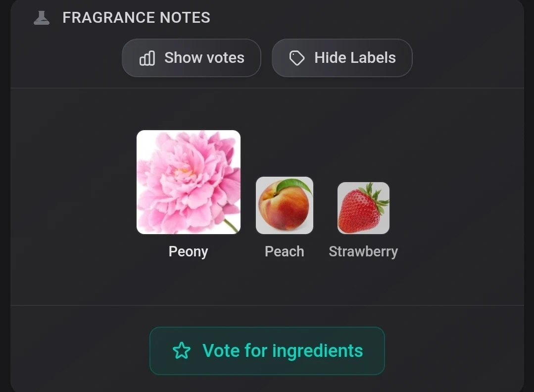The width and height of the screenshot is (534, 392).
Task: Click the yellow center of the peony flower
Action: pyautogui.click(x=183, y=172)
